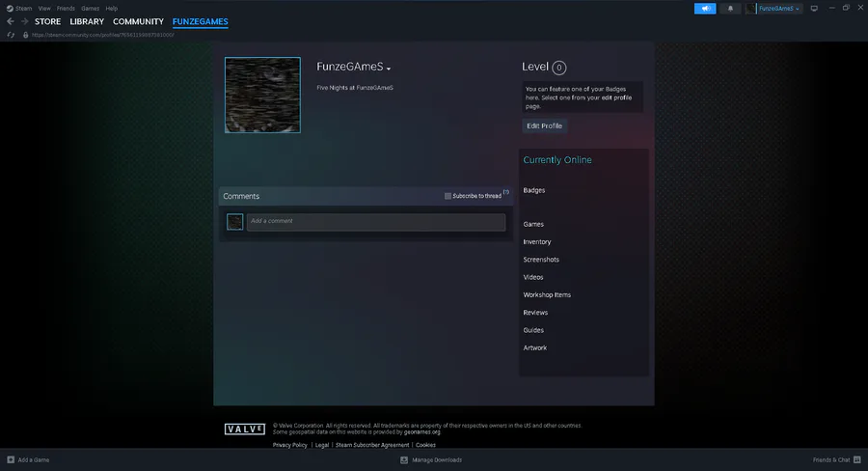Click the Privacy Policy footer link

[290, 445]
